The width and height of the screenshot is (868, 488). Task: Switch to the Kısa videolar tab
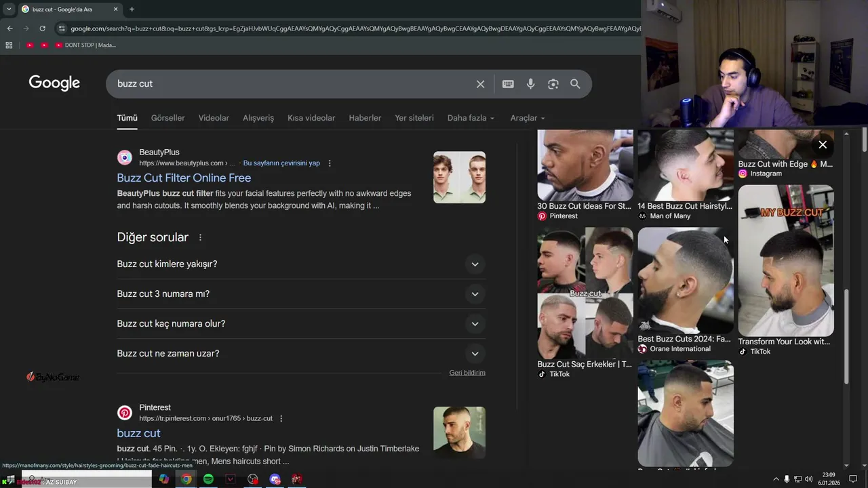311,118
